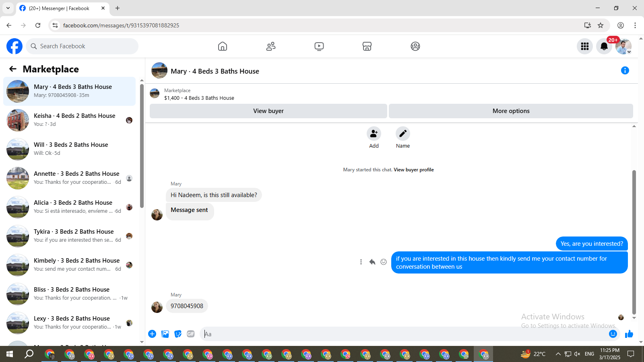644x362 pixels.
Task: Open Bliss 3 Beds 2 Baths House chat
Action: [69, 294]
